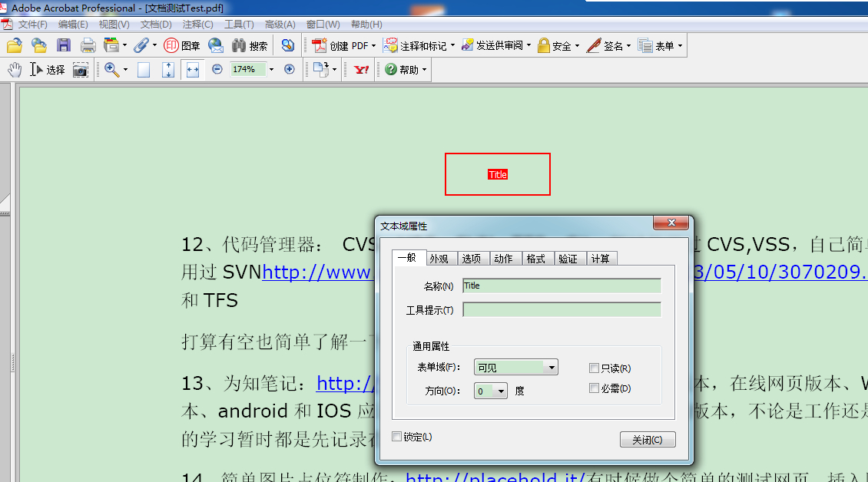This screenshot has height=482, width=868.
Task: Click the plus zoom in button
Action: pos(289,69)
